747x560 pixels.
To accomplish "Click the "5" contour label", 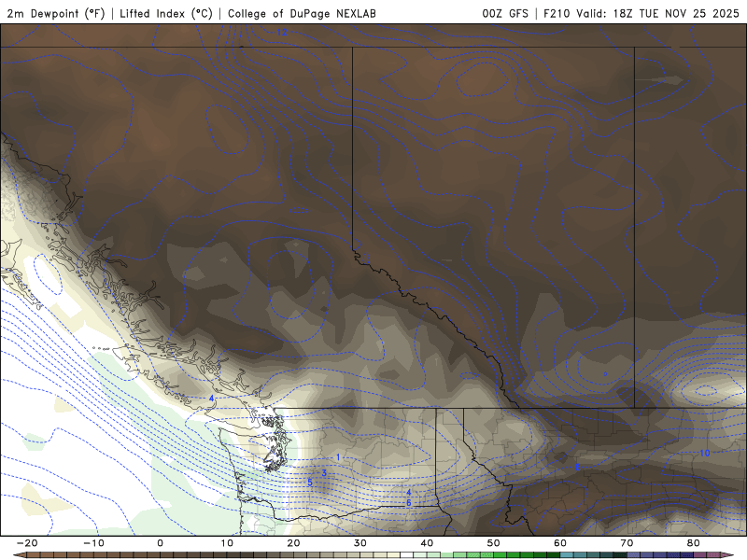I will coord(310,483).
